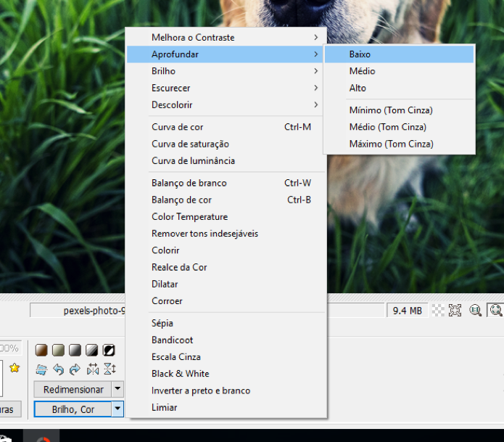Click the grayscale gradient quick-filter icon

75,351
